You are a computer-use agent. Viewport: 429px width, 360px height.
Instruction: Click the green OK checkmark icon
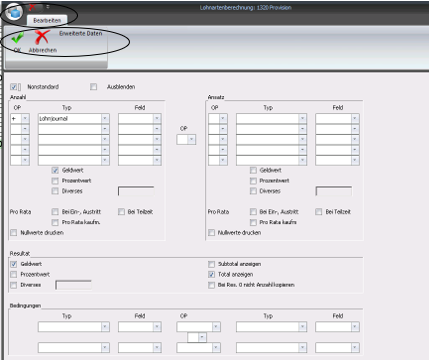click(17, 38)
